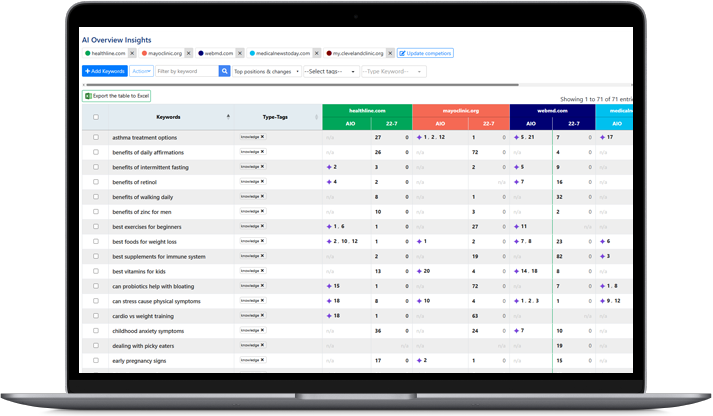This screenshot has height=416, width=713.
Task: Remove knowledge tag from childhood anxiety symptoms
Action: tap(262, 331)
